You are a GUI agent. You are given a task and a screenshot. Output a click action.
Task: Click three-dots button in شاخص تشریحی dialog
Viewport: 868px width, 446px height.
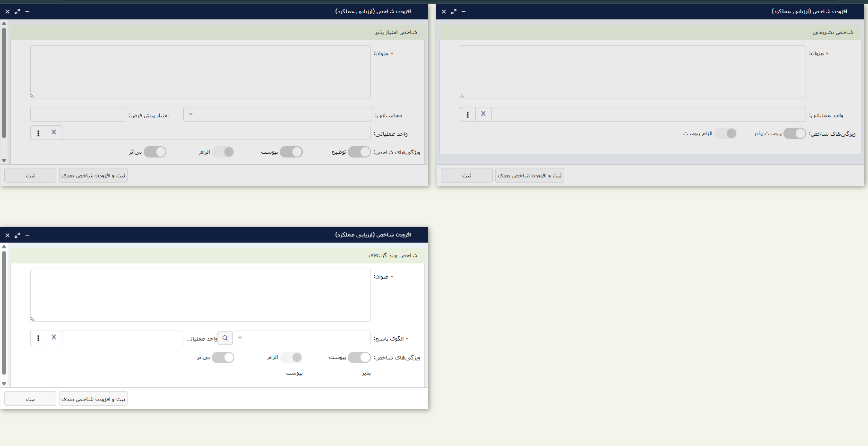[x=468, y=114]
